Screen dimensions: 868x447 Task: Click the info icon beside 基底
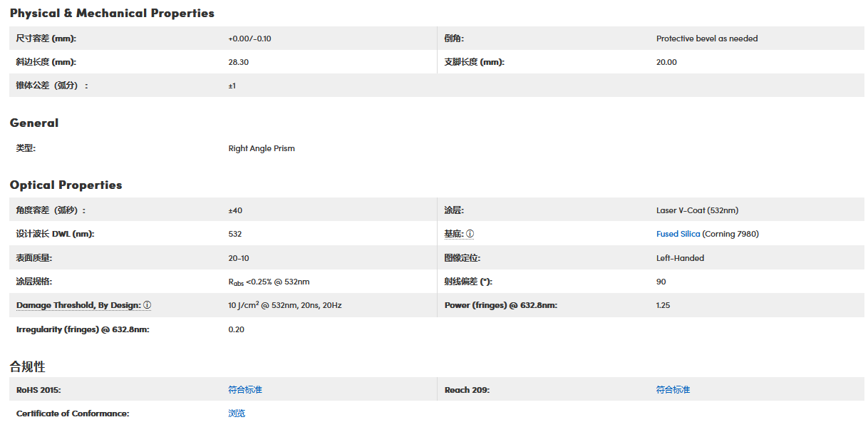click(x=470, y=234)
